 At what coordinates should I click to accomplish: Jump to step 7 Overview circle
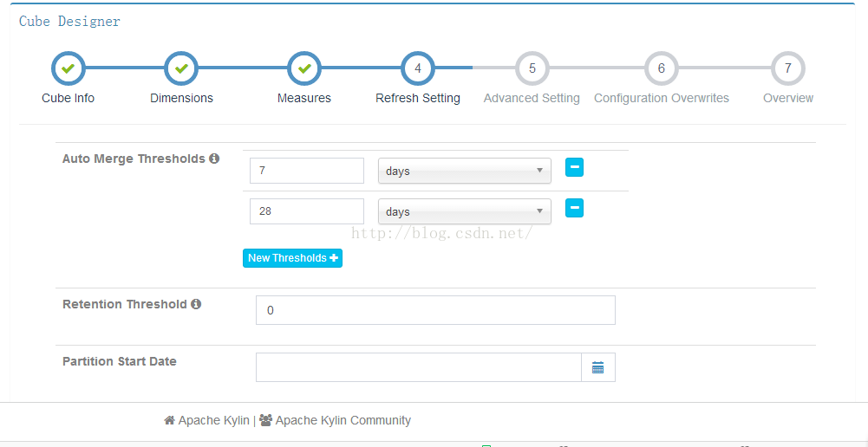(x=787, y=68)
